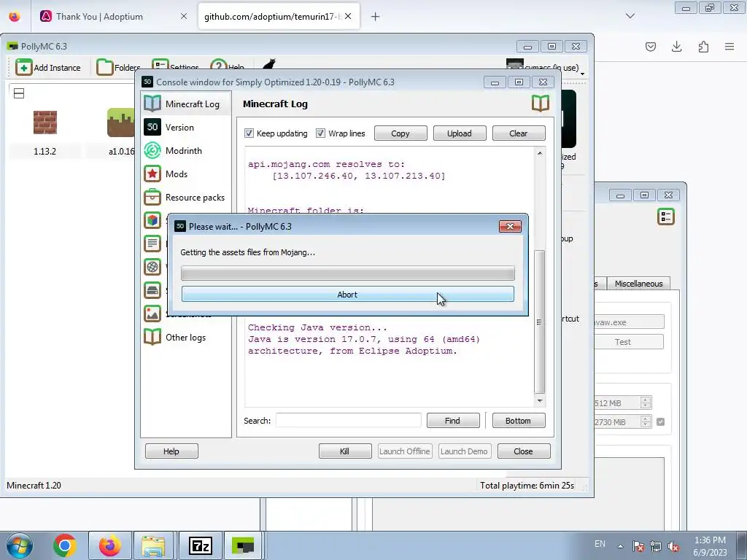Click the Resource packs chest icon
The width and height of the screenshot is (747, 560).
(x=152, y=197)
